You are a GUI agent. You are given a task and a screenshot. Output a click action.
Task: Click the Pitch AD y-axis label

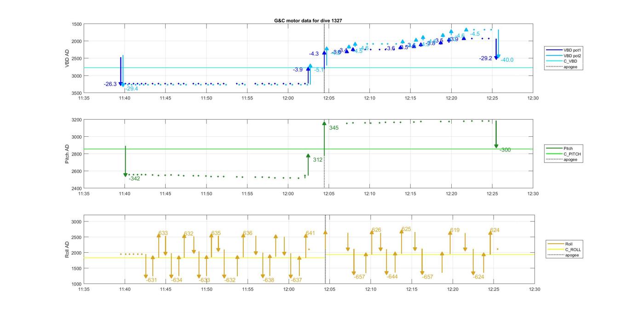click(x=67, y=154)
